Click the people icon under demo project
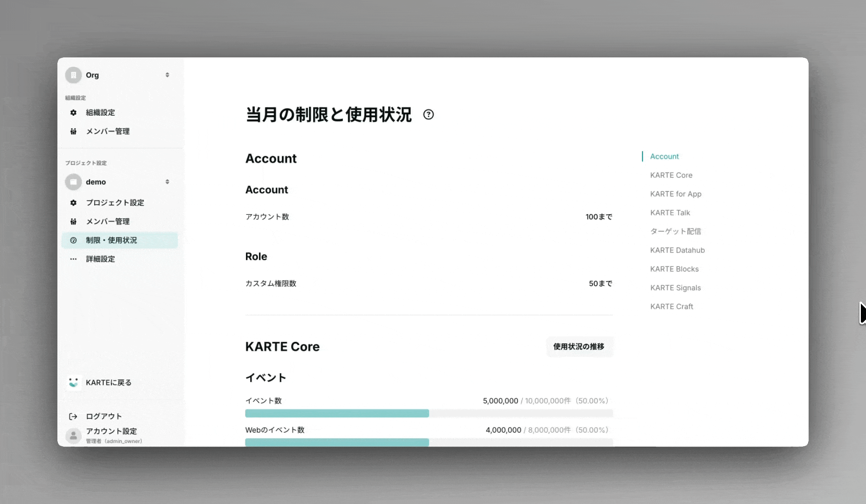866x504 pixels. [x=73, y=222]
